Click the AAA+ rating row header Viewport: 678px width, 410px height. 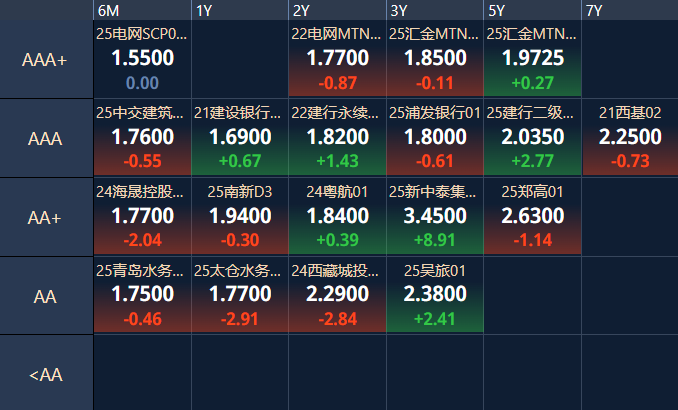coord(46,60)
